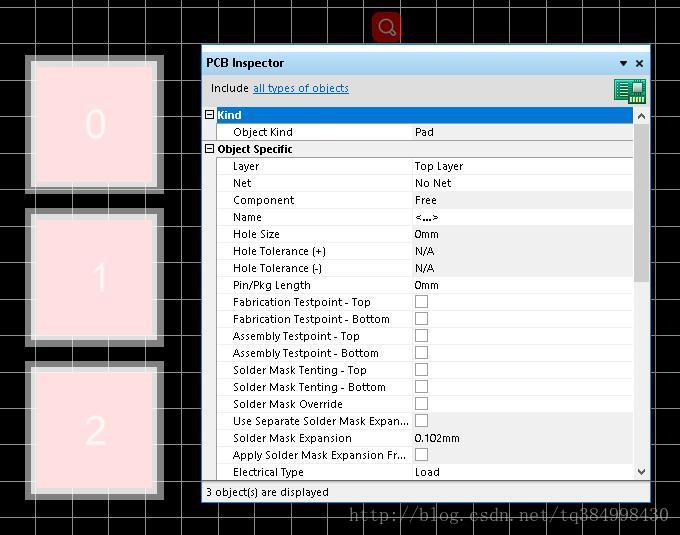This screenshot has width=680, height=535.
Task: Collapse the Object Specific section
Action: click(209, 149)
